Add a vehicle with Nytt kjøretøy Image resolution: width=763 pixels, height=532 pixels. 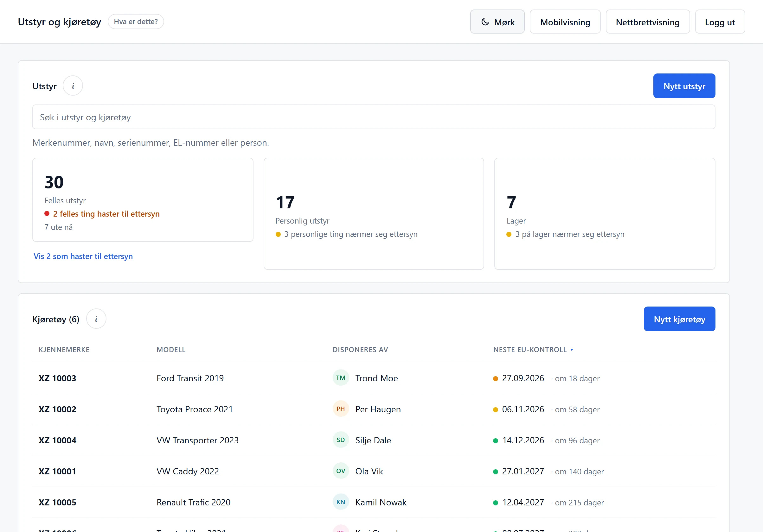[x=679, y=319]
